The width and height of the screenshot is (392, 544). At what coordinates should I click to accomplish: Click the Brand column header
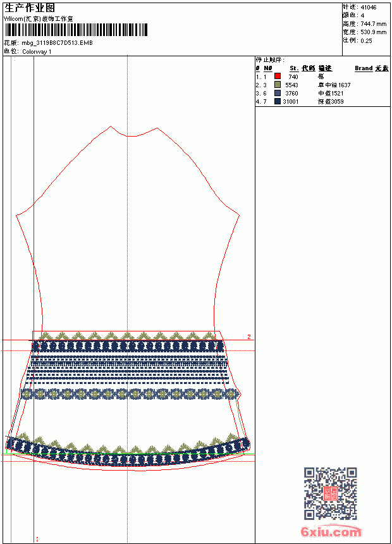(364, 68)
